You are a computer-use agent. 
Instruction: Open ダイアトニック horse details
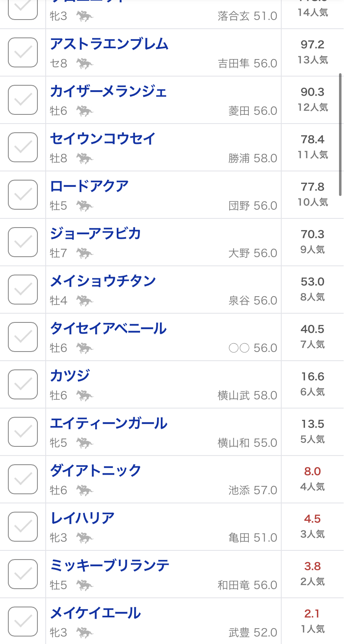tap(96, 471)
